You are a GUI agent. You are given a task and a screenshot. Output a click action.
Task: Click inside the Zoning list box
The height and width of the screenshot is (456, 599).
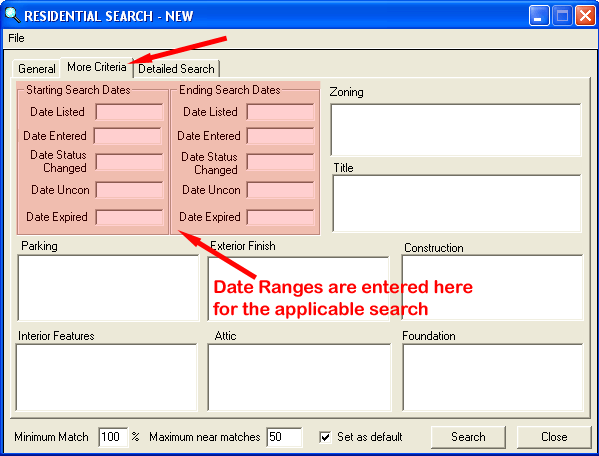(456, 130)
